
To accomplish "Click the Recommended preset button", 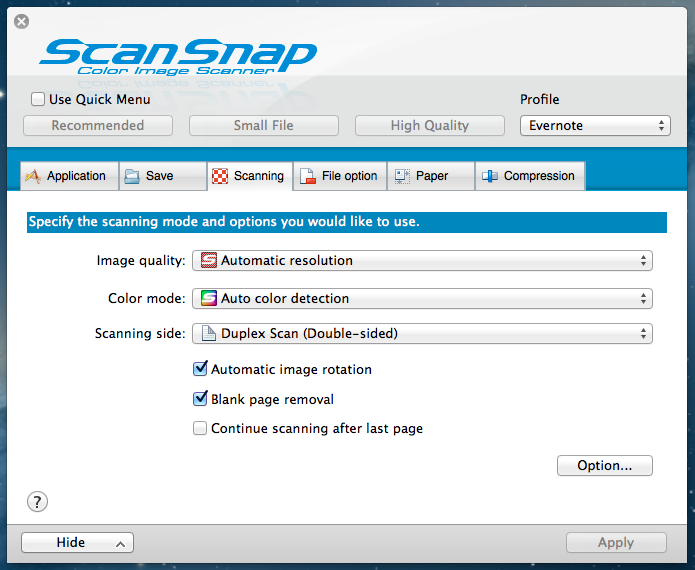I will [98, 125].
